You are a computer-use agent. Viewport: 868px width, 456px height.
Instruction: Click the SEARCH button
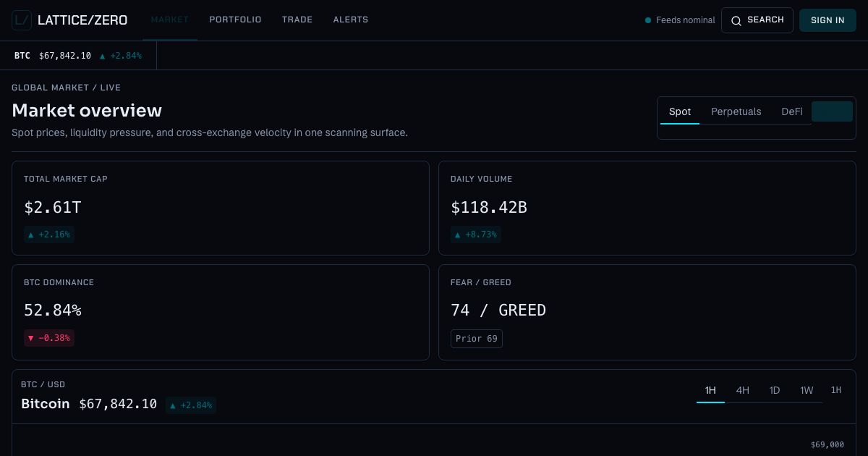pyautogui.click(x=757, y=20)
